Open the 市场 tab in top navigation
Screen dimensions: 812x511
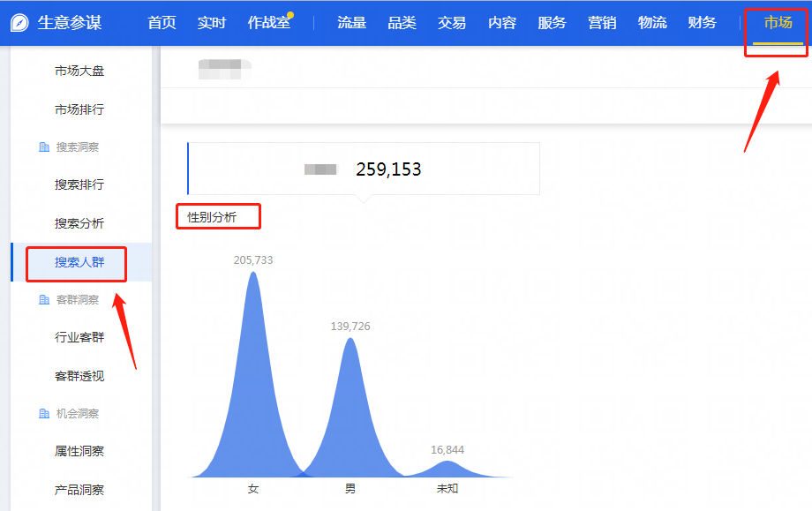pos(778,23)
